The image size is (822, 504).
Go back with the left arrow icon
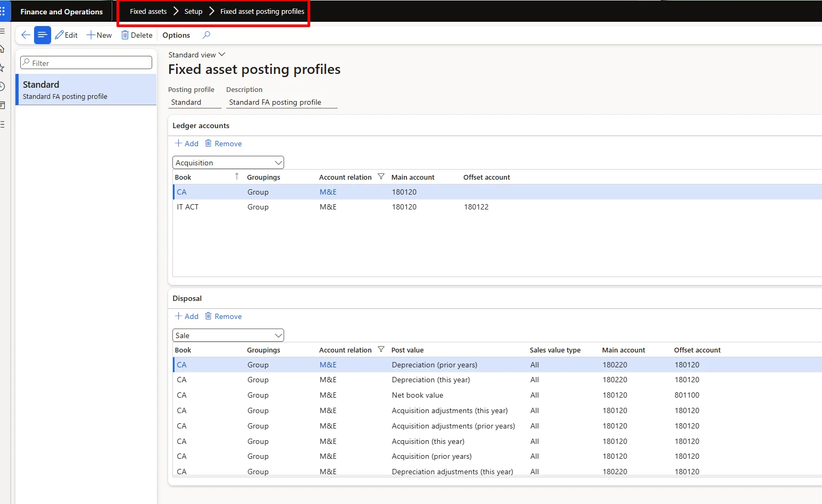(26, 35)
